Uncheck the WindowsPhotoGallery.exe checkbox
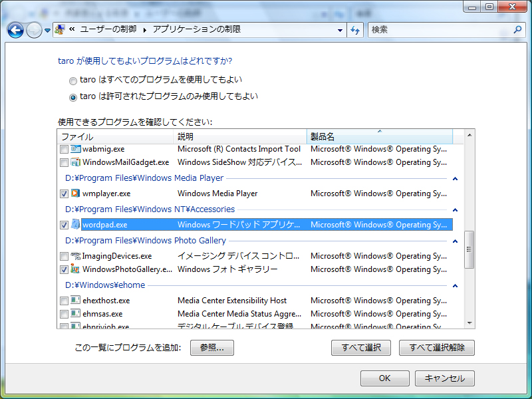Viewport: 532px width, 399px height. click(64, 269)
